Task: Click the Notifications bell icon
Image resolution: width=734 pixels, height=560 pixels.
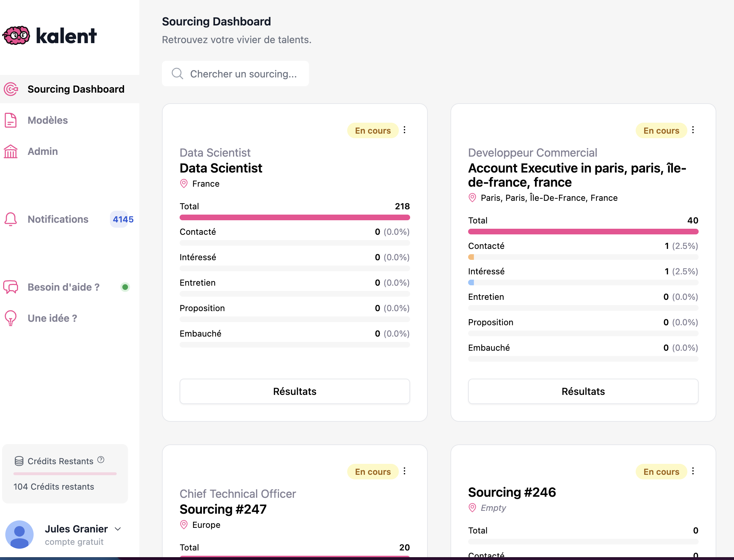Action: (11, 219)
